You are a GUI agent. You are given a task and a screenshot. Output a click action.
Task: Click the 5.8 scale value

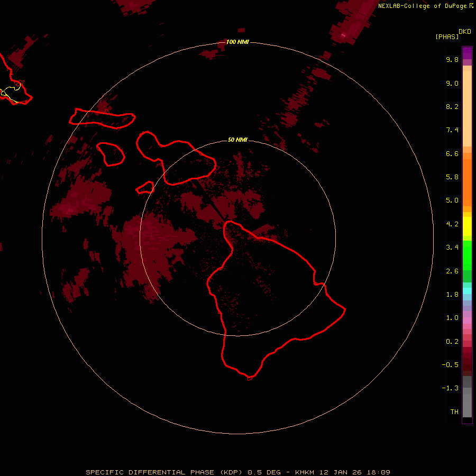click(x=452, y=177)
